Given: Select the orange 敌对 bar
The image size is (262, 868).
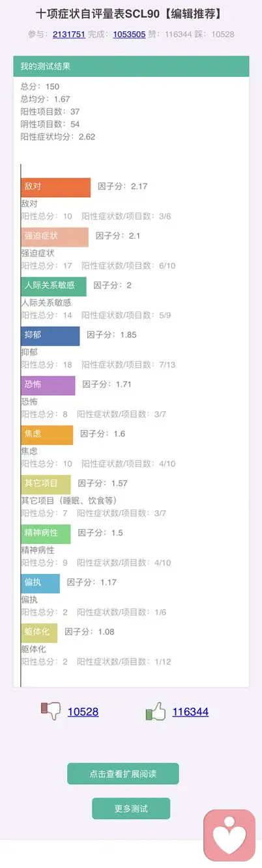Looking at the screenshot, I should (x=55, y=187).
